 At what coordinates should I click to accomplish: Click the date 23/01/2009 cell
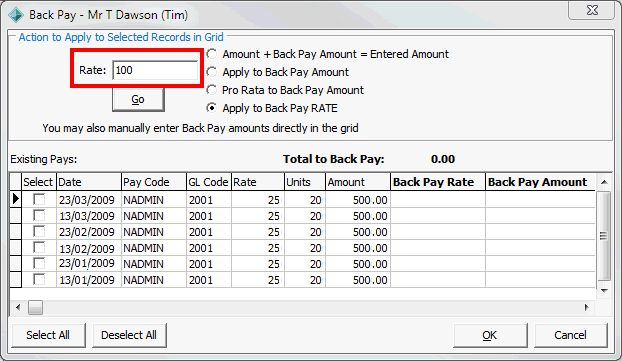point(89,264)
